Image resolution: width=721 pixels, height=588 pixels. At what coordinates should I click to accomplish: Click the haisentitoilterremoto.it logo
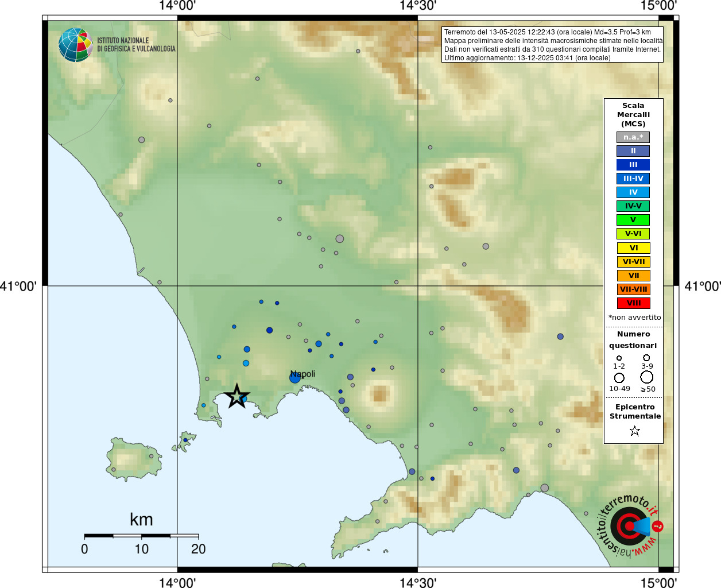tap(630, 526)
